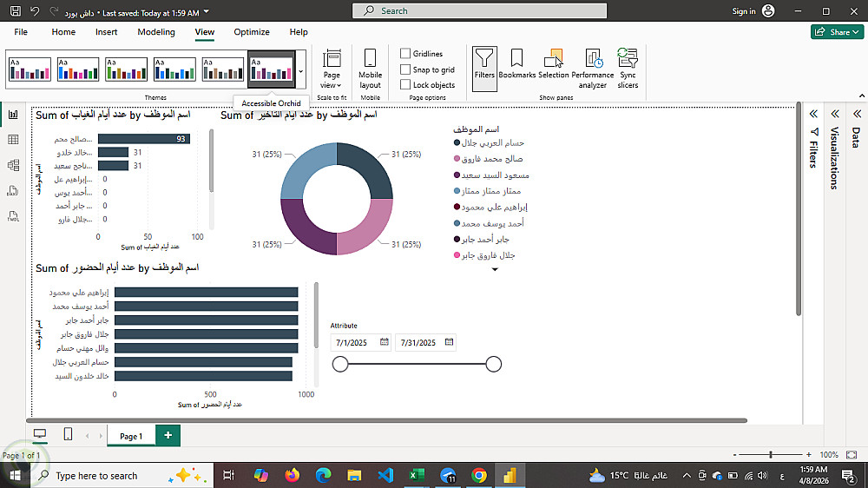Expand the Themes gallery dropdown
This screenshot has height=488, width=868.
(x=301, y=71)
